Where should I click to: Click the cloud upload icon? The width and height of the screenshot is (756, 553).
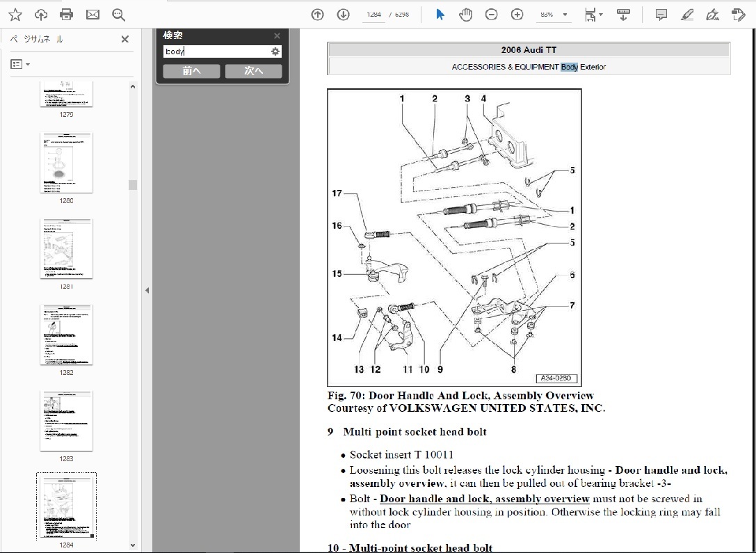(x=41, y=15)
